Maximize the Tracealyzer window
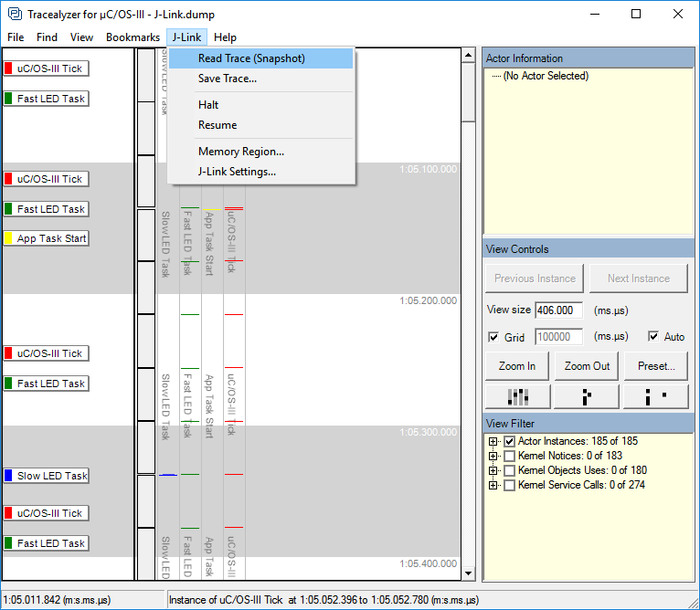700x610 pixels. point(636,14)
